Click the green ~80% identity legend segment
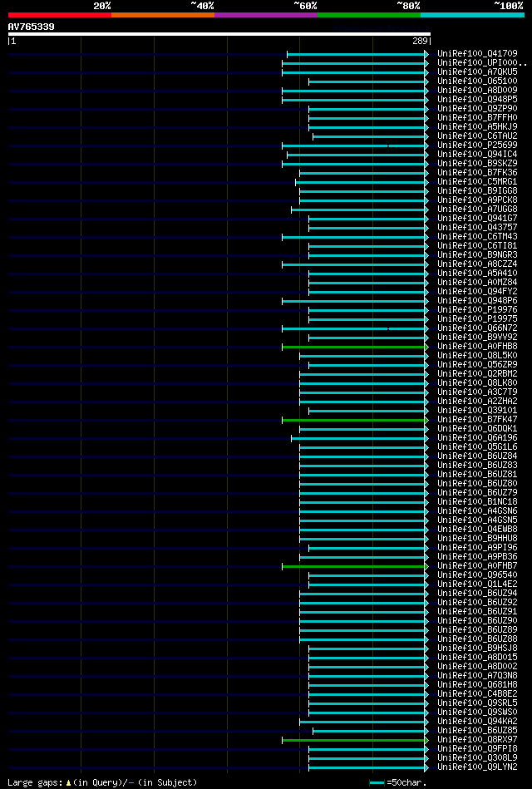This screenshot has width=532, height=789. [369, 15]
